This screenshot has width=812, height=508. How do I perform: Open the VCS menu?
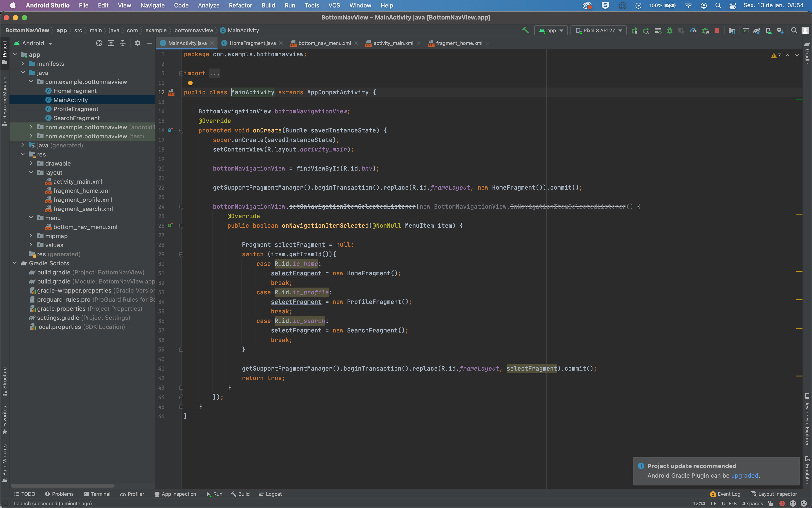click(x=334, y=5)
